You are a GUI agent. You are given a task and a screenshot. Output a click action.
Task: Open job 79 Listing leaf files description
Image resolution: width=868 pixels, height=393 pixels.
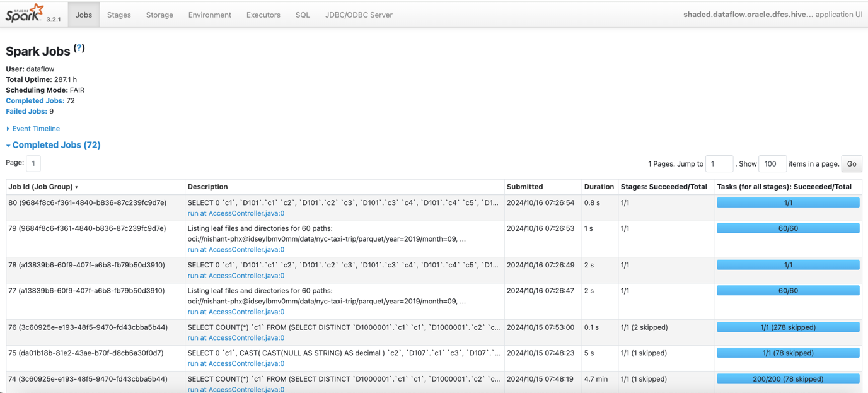click(327, 233)
